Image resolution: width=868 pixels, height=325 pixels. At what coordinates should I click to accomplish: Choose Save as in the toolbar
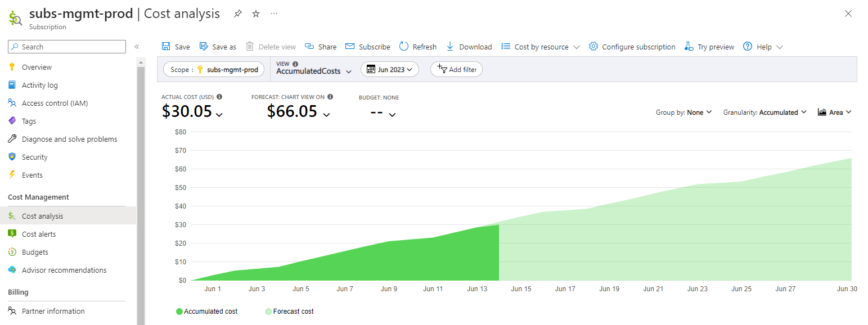(x=218, y=47)
